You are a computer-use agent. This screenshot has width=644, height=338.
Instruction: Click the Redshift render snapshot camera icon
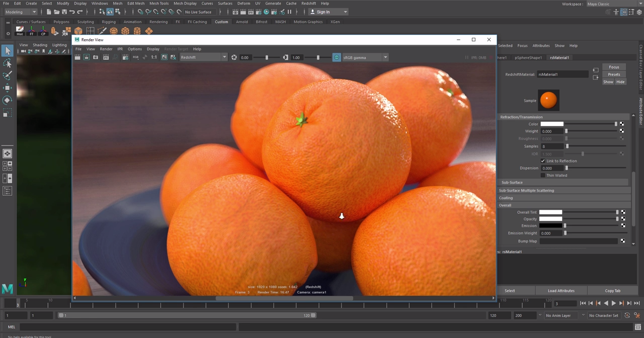point(96,57)
